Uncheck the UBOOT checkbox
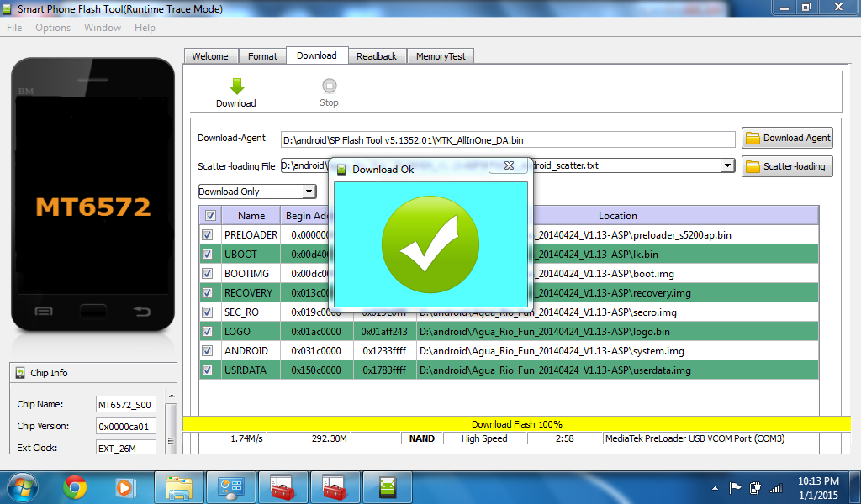The width and height of the screenshot is (861, 504). (207, 254)
